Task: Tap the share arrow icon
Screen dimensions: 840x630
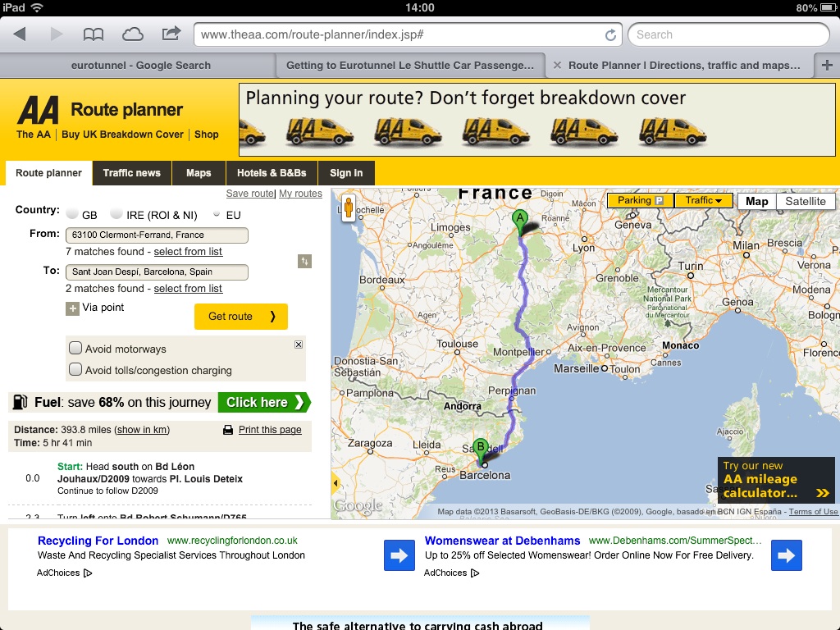Action: tap(171, 34)
